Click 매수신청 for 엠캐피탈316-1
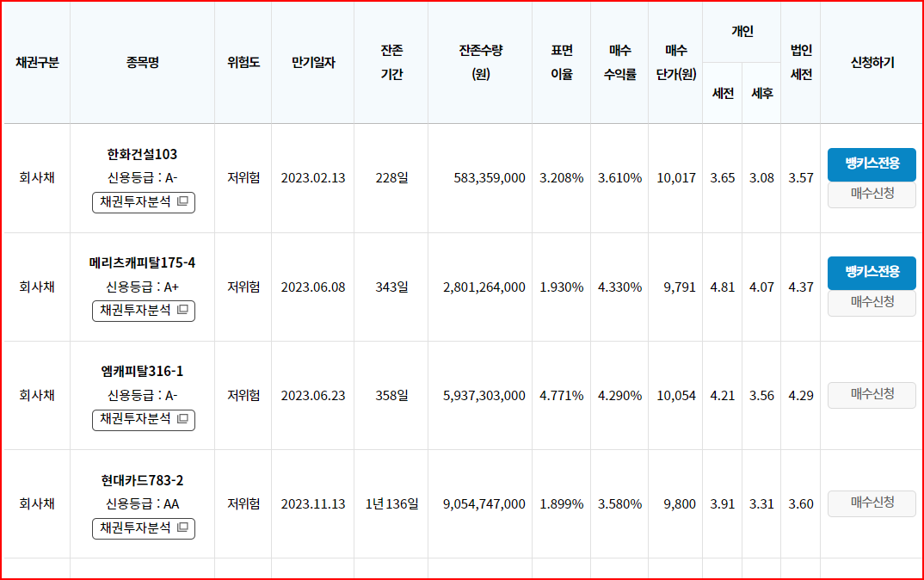The image size is (924, 580). click(872, 395)
